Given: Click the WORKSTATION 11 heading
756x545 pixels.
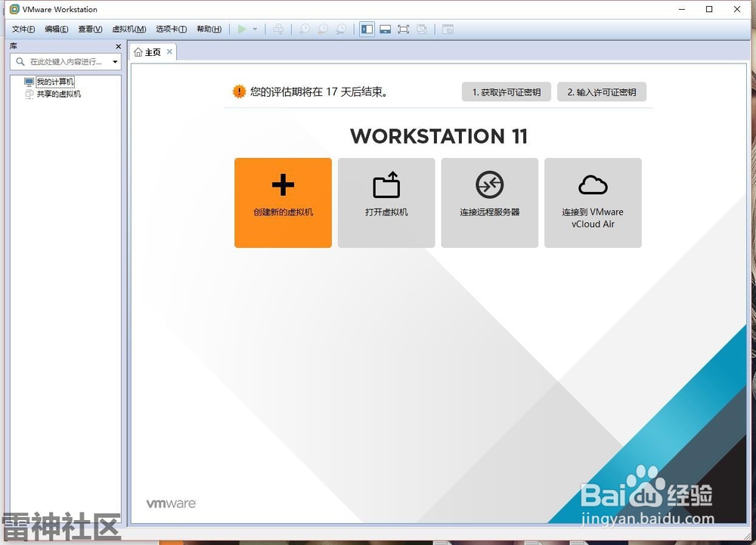Looking at the screenshot, I should pos(438,136).
